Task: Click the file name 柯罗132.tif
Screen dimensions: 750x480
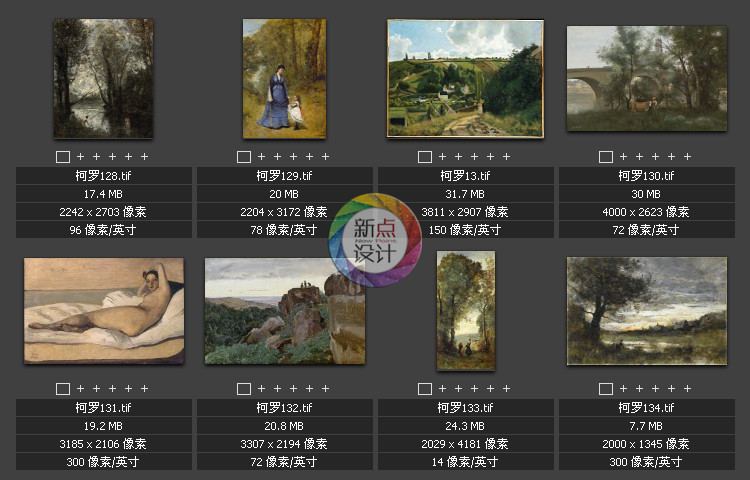Action: pos(285,408)
